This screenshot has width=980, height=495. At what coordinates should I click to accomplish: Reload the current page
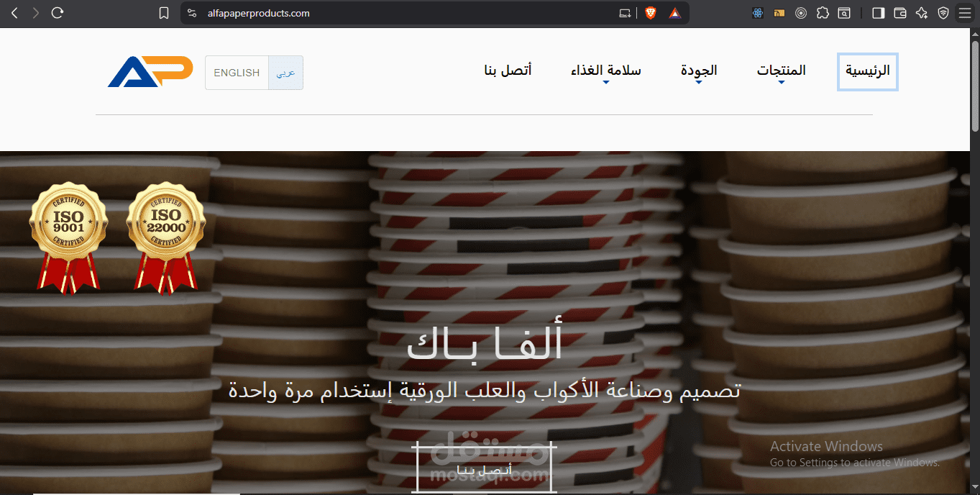[x=58, y=13]
